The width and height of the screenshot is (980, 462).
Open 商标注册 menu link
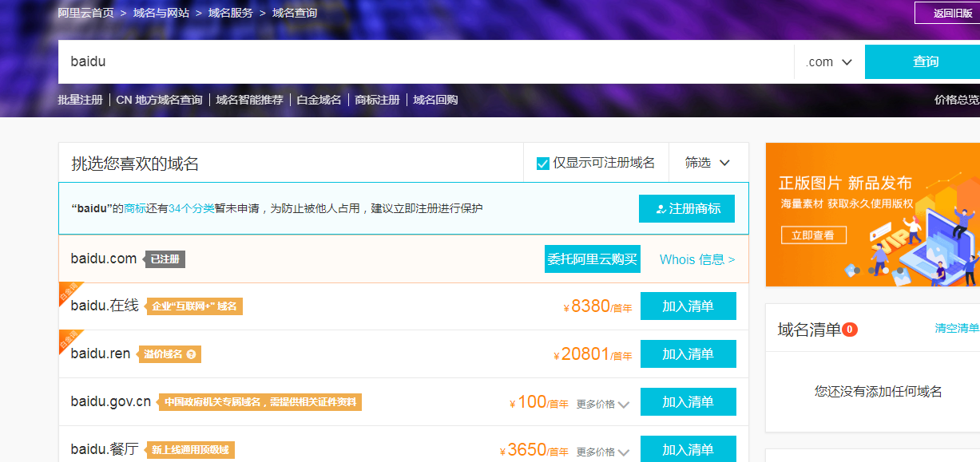(378, 100)
